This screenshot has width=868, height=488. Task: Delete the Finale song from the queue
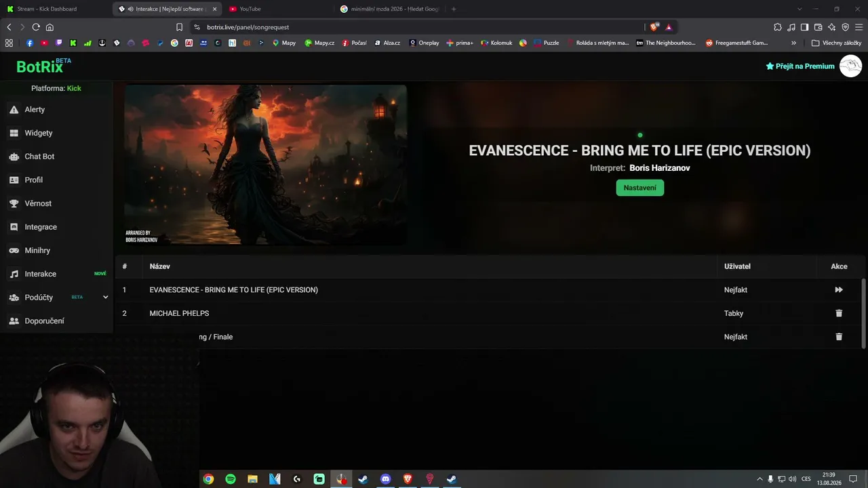(x=839, y=337)
